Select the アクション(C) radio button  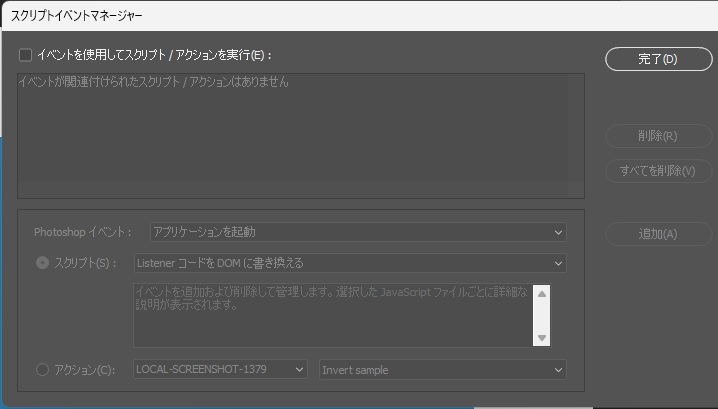click(43, 370)
